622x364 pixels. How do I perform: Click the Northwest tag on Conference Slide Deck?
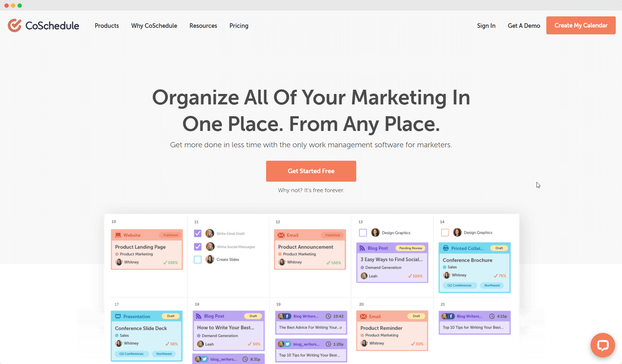tap(164, 354)
